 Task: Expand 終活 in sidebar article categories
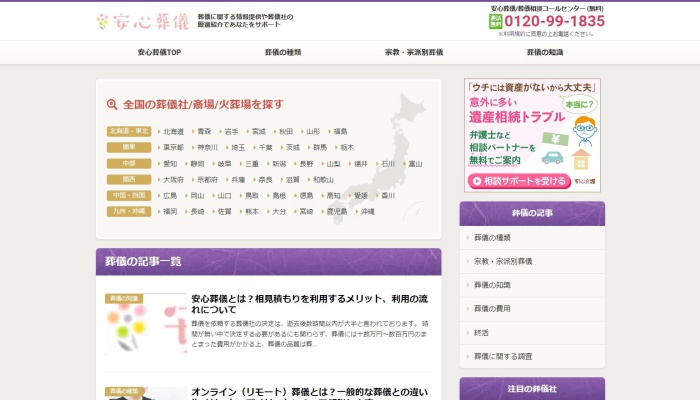[484, 332]
